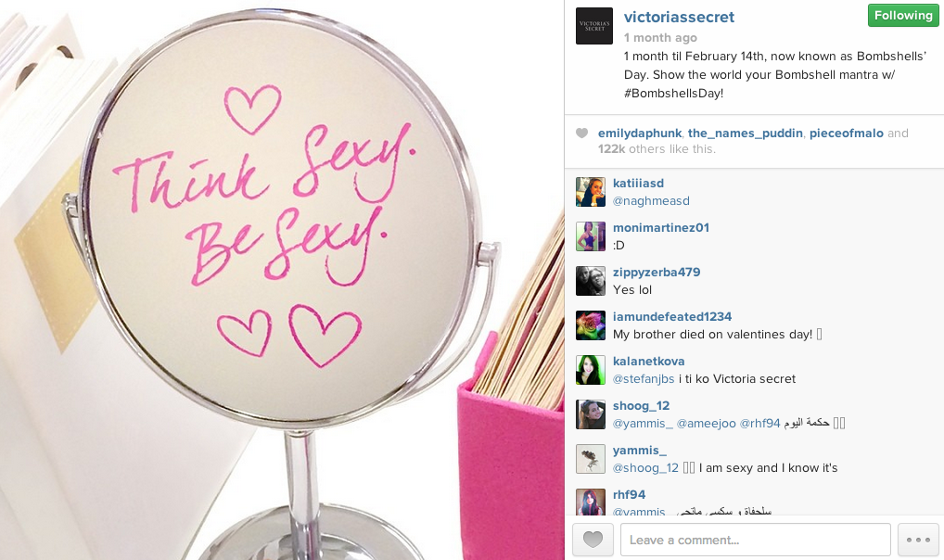Open the three-dots more options button
This screenshot has width=944, height=560.
tap(918, 539)
